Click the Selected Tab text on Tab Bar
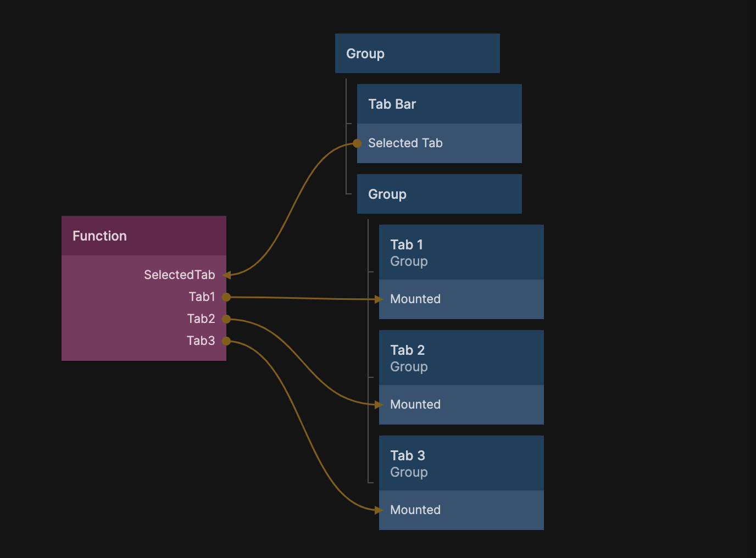Screen dimensions: 756x558 coord(405,143)
